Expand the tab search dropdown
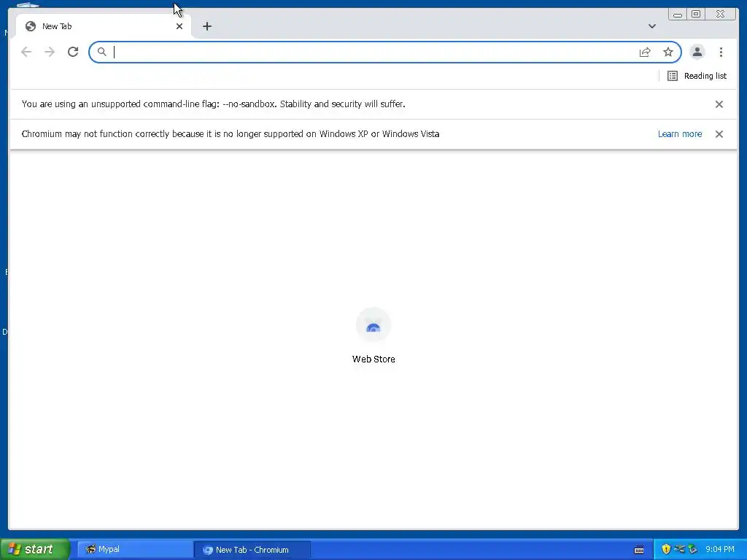The height and width of the screenshot is (560, 747). (x=652, y=26)
